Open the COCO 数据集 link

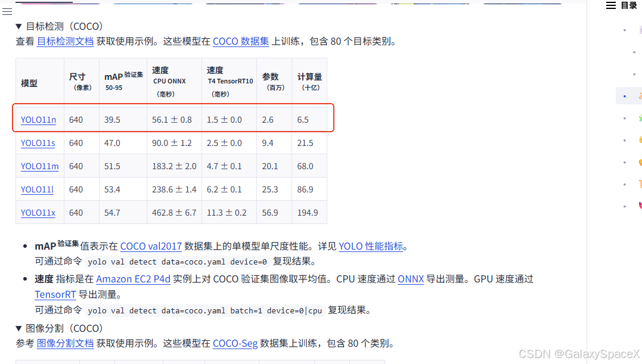(x=241, y=41)
